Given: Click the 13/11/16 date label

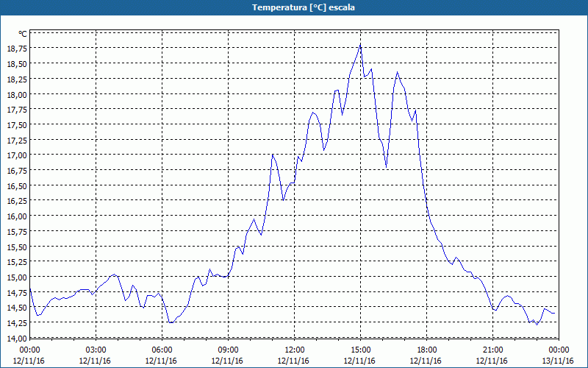Looking at the screenshot, I should (x=558, y=361).
